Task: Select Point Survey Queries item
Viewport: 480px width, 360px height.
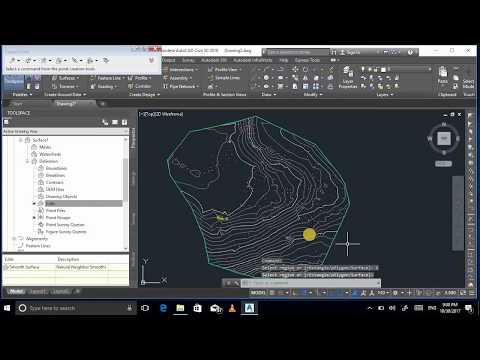Action: (x=65, y=225)
